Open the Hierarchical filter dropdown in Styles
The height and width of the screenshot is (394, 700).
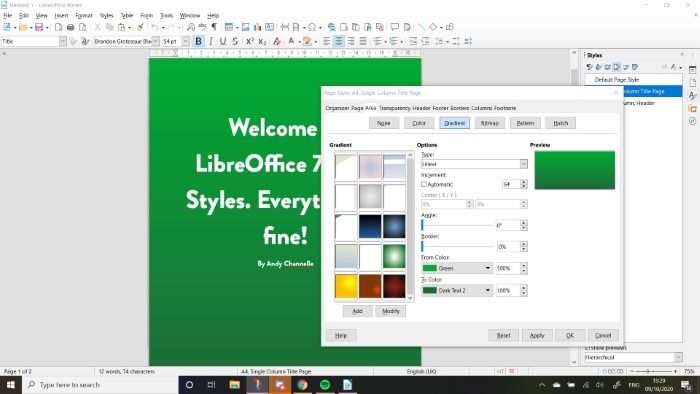coord(633,357)
